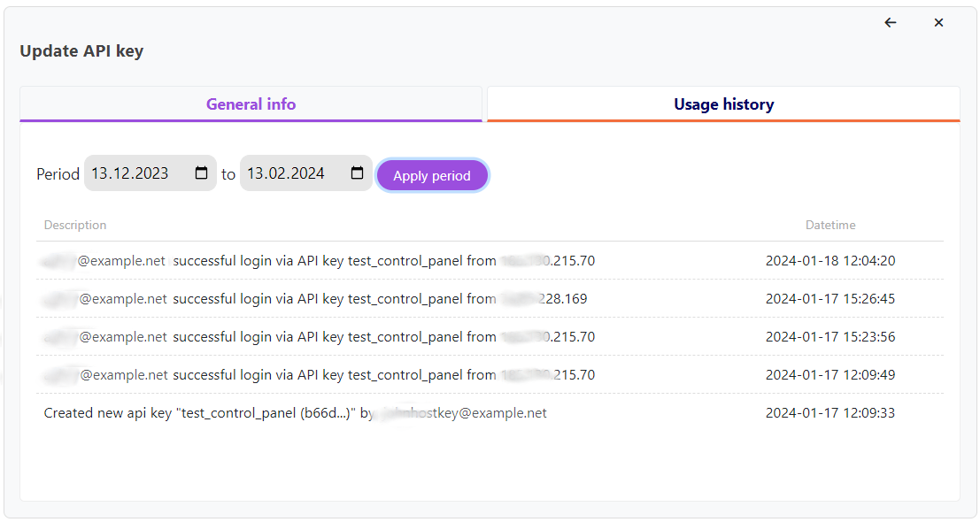Select the timestamp 2024-01-18 12:04:20
The width and height of the screenshot is (980, 522).
click(x=830, y=261)
